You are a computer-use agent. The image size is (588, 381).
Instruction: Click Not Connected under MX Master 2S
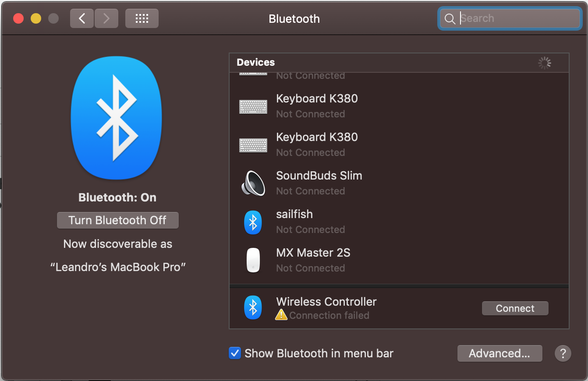tap(311, 268)
